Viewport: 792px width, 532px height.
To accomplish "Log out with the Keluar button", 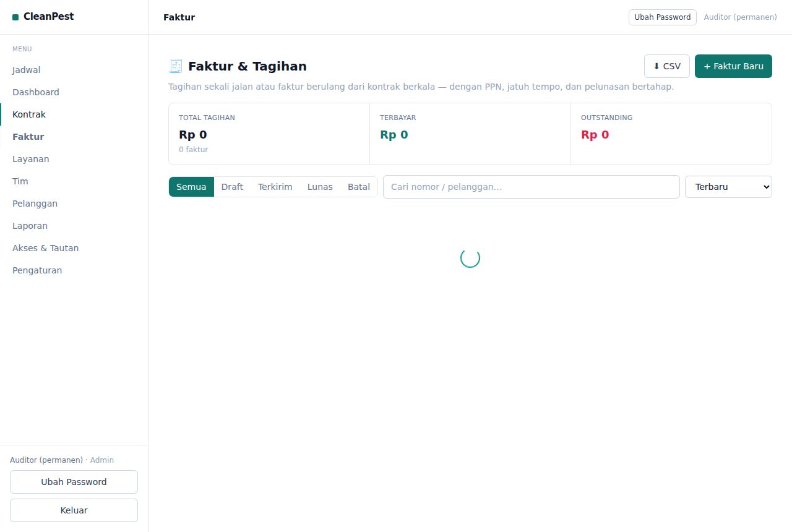I will click(x=74, y=510).
